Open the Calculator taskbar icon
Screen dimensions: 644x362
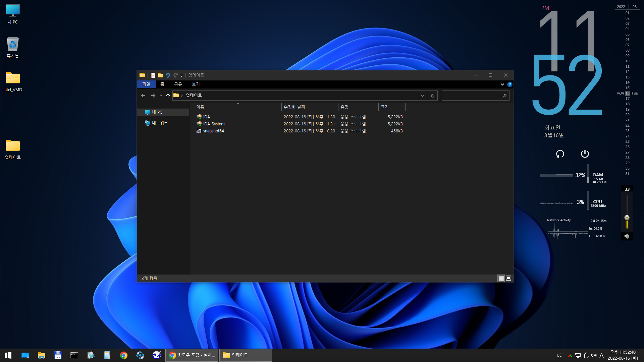tap(107, 355)
